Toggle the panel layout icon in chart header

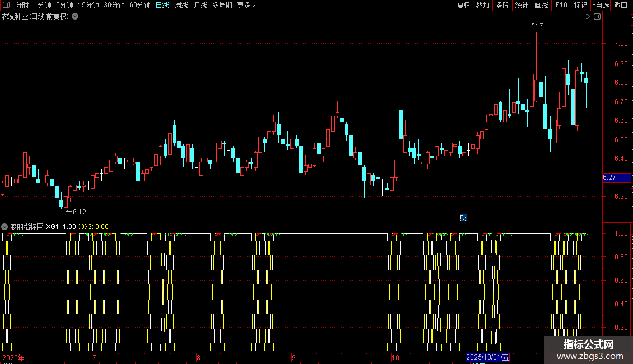point(597,17)
